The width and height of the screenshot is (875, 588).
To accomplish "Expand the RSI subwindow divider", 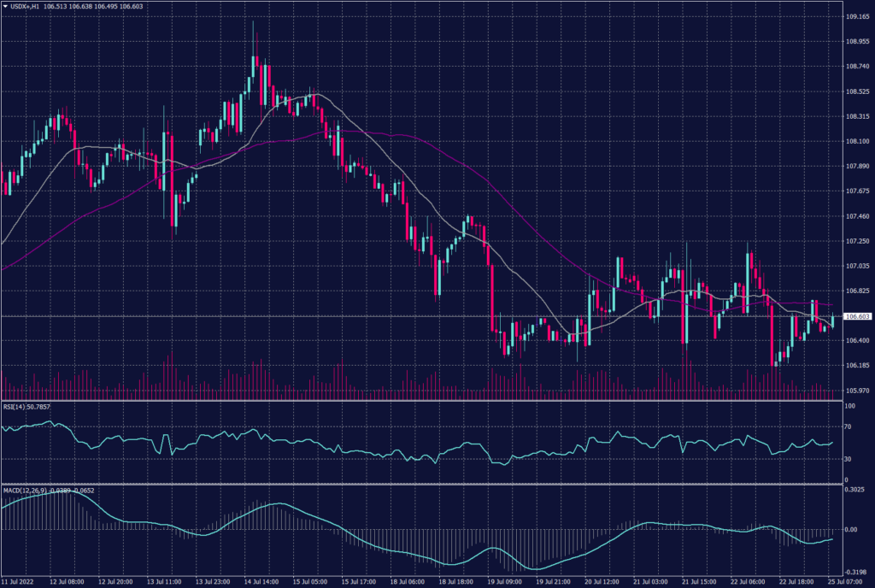I will [x=427, y=400].
